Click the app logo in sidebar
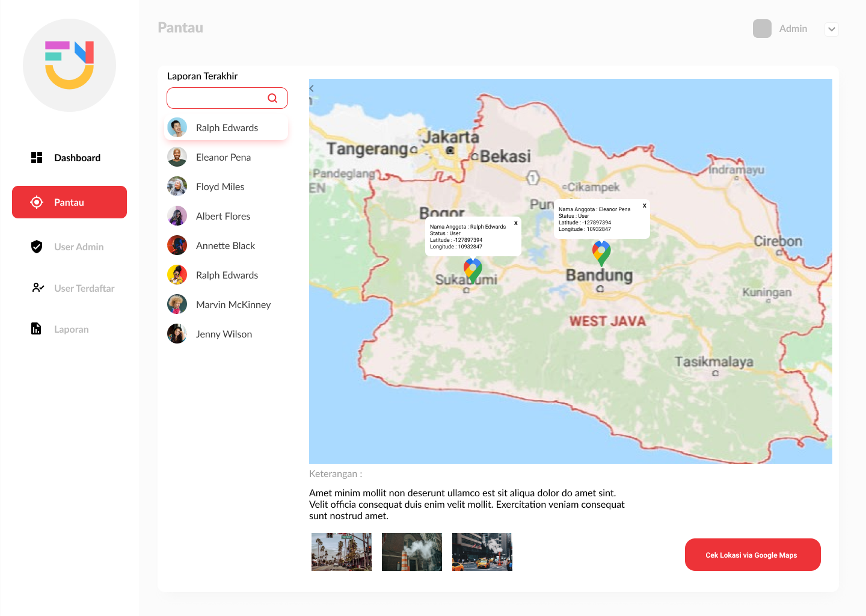Image resolution: width=866 pixels, height=616 pixels. click(x=69, y=65)
